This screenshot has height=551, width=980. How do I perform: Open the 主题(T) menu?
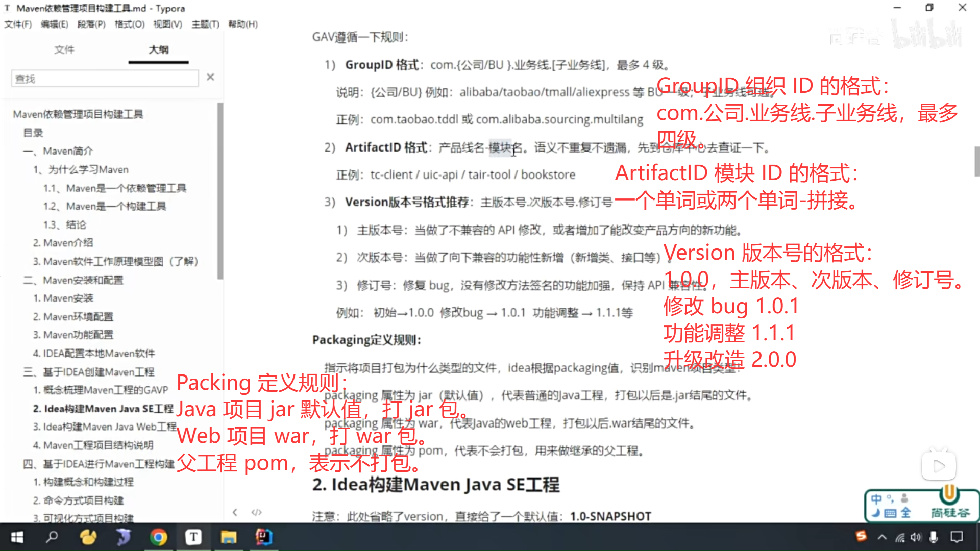(x=205, y=24)
